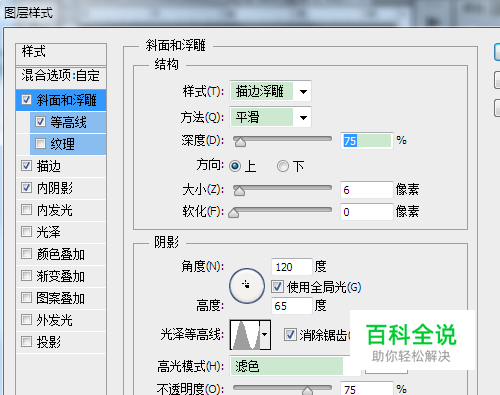Enable the 渐变叠加 checkbox

26,276
